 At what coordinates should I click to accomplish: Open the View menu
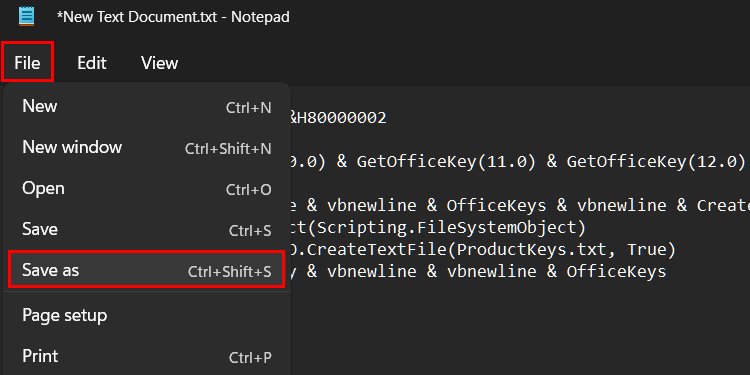(x=159, y=63)
